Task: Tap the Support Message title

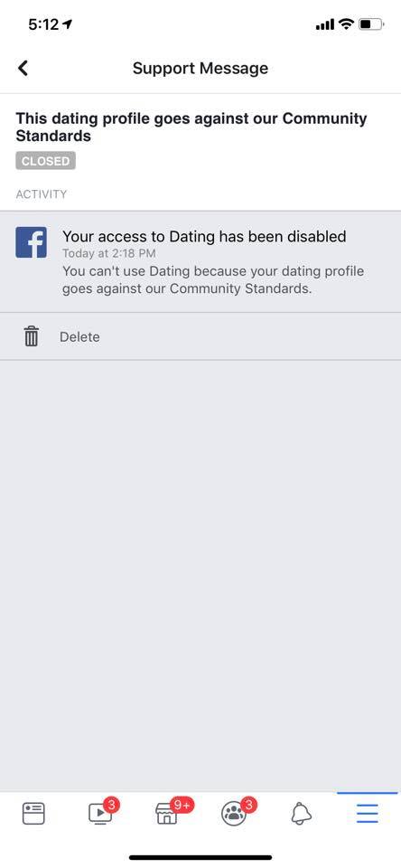Action: pyautogui.click(x=200, y=68)
